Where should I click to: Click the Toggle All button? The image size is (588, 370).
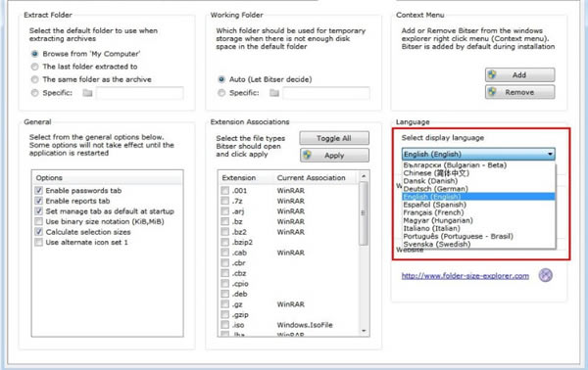click(334, 138)
